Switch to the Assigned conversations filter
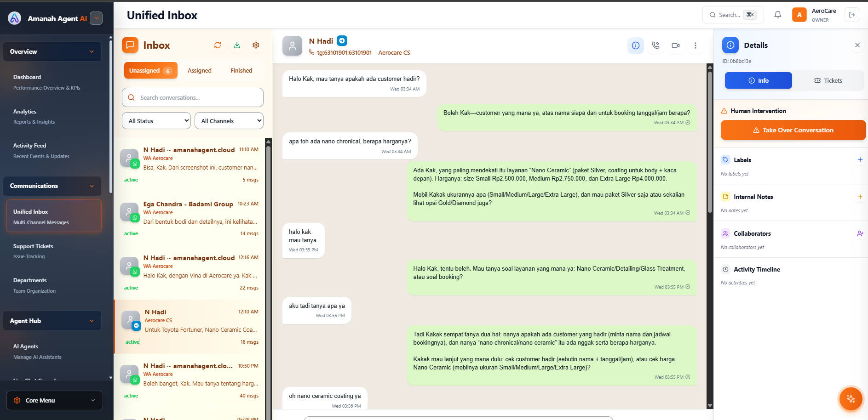The height and width of the screenshot is (420, 868). pos(199,70)
